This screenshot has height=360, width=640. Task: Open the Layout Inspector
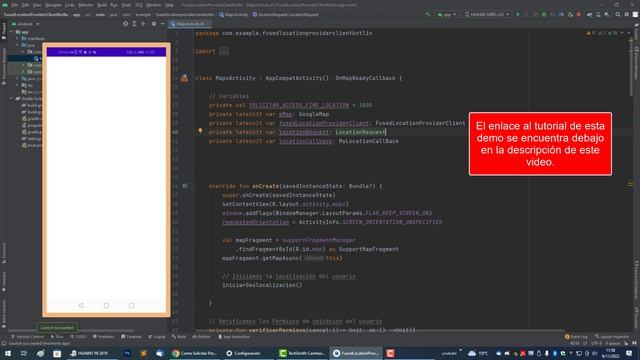pos(612,337)
